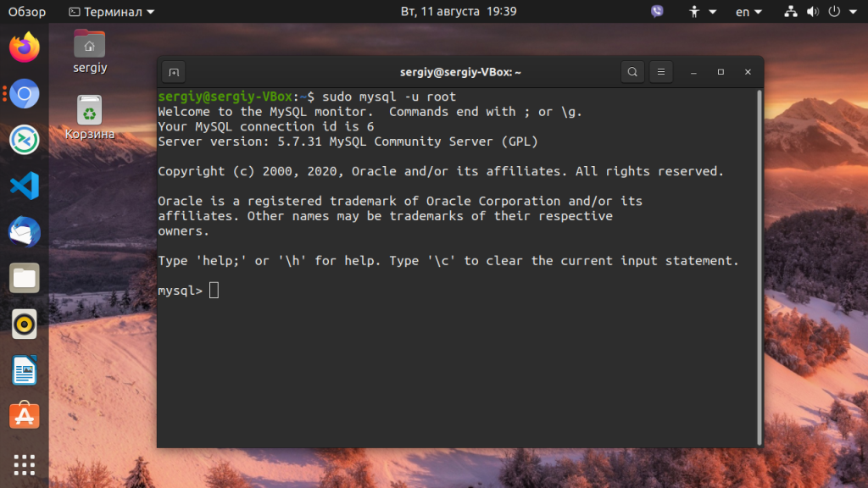The height and width of the screenshot is (488, 868).
Task: Maximize the terminal window
Action: click(x=721, y=72)
